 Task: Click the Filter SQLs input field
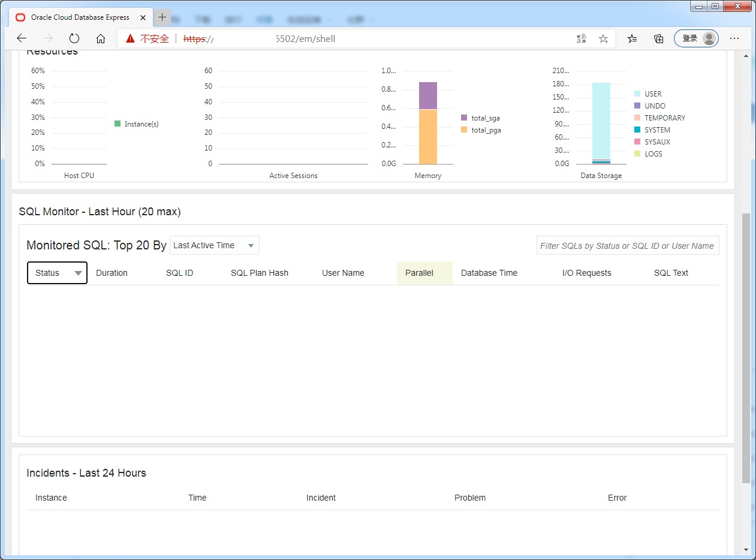[627, 246]
